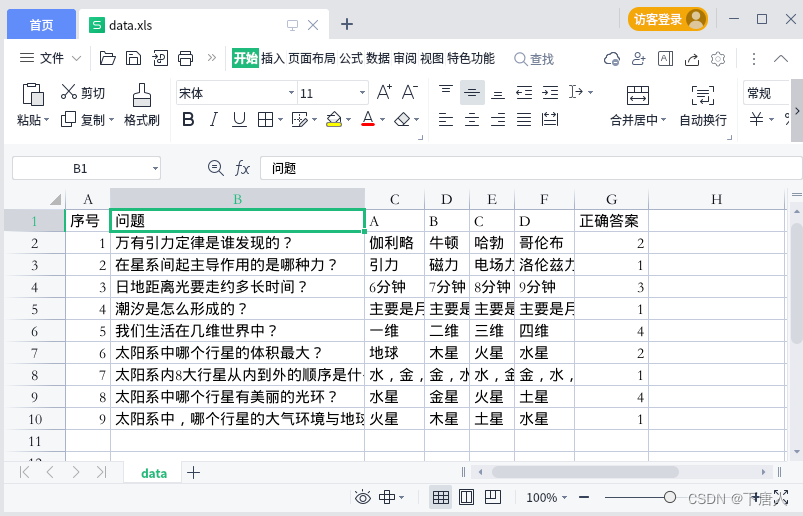Open a new document tab with plus

click(347, 24)
